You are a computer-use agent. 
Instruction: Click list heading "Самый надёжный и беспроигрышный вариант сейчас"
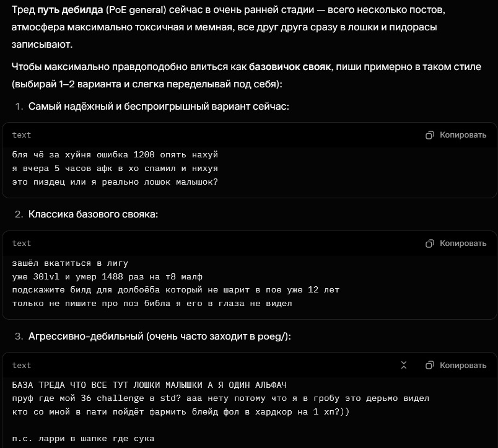coord(159,107)
